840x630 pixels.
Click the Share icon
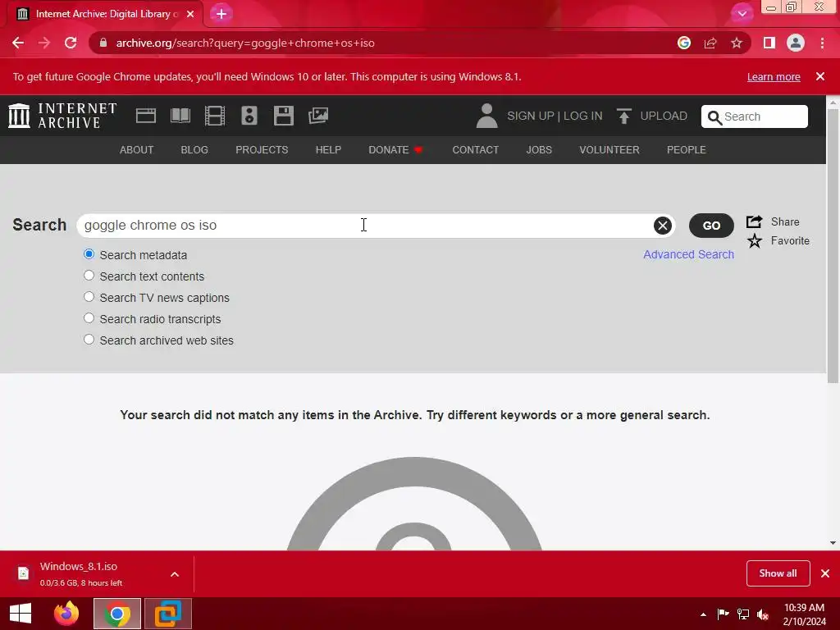(755, 221)
